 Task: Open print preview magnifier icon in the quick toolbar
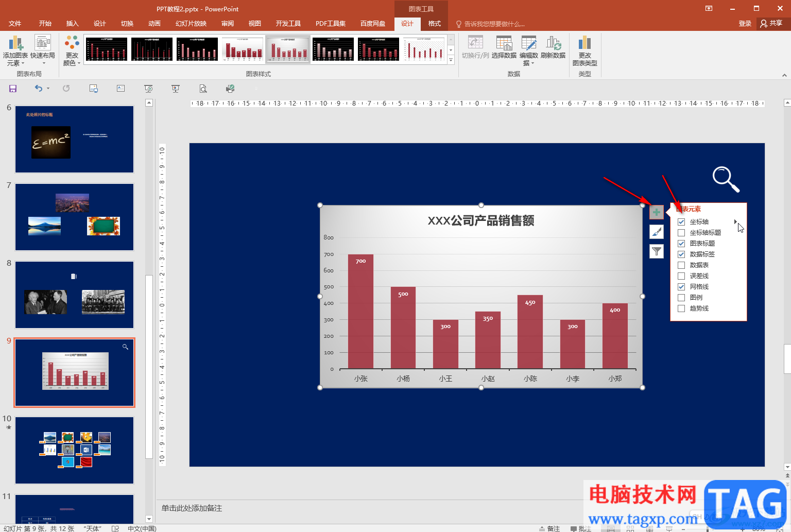tap(203, 89)
